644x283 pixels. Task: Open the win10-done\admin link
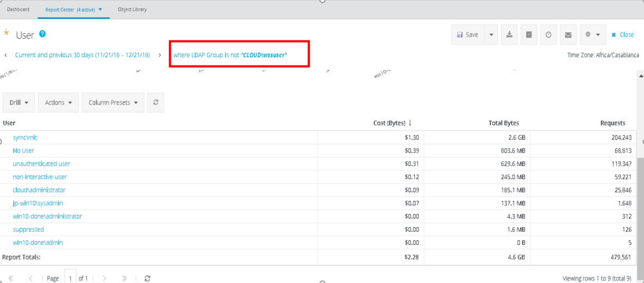pyautogui.click(x=38, y=243)
